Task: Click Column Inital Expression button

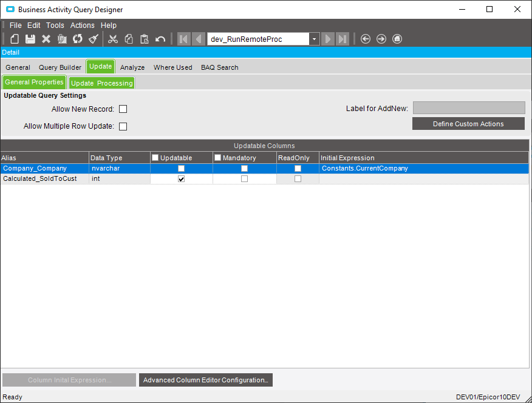Action: 69,380
